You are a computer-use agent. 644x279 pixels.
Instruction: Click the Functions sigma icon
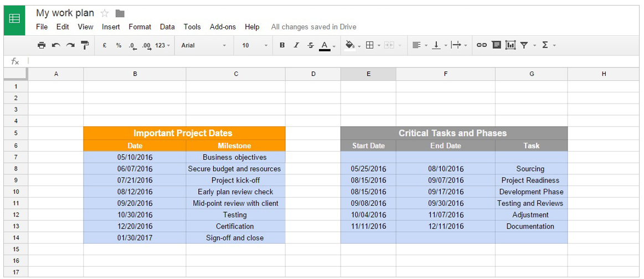pyautogui.click(x=545, y=45)
